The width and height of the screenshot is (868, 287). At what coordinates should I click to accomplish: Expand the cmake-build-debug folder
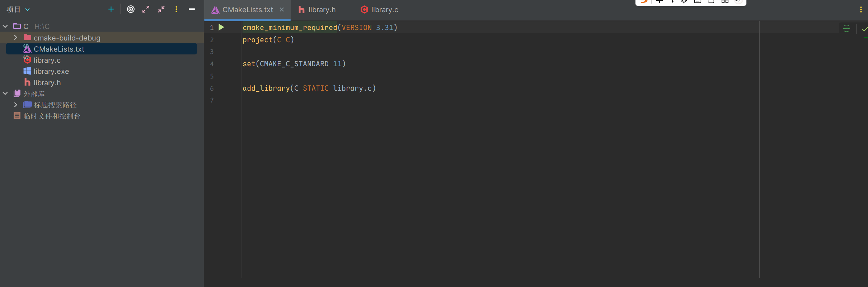point(15,38)
